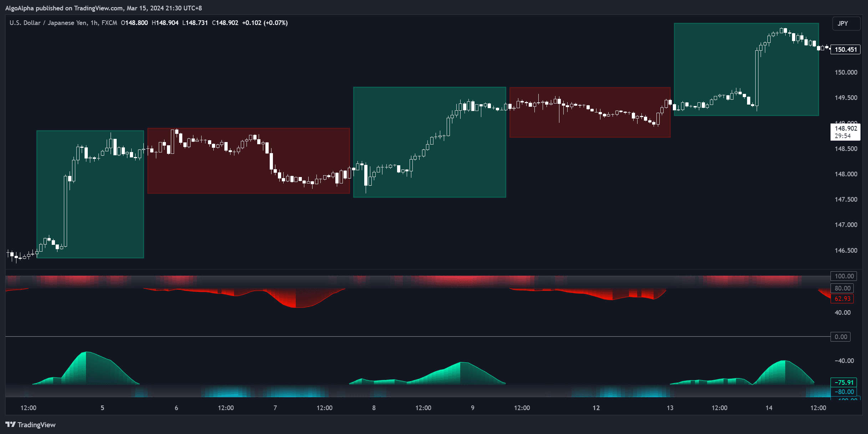This screenshot has width=868, height=434.
Task: Click the 14 date label on the time axis
Action: (769, 408)
